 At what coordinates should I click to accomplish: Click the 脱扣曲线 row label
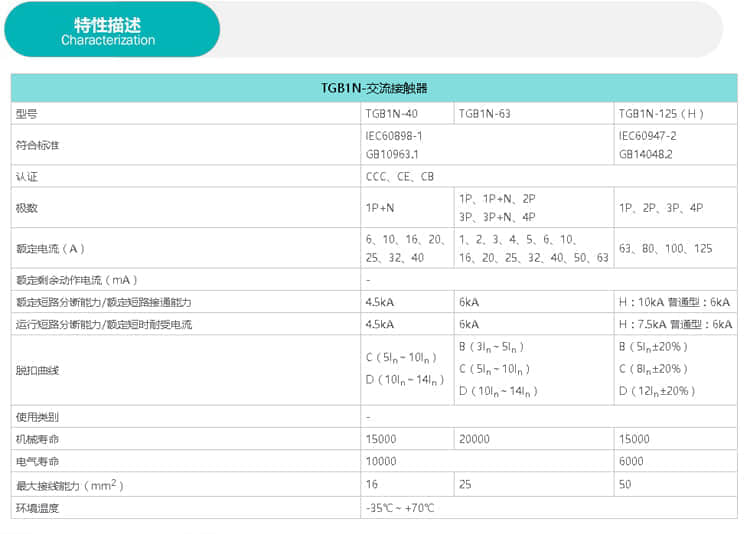37,370
